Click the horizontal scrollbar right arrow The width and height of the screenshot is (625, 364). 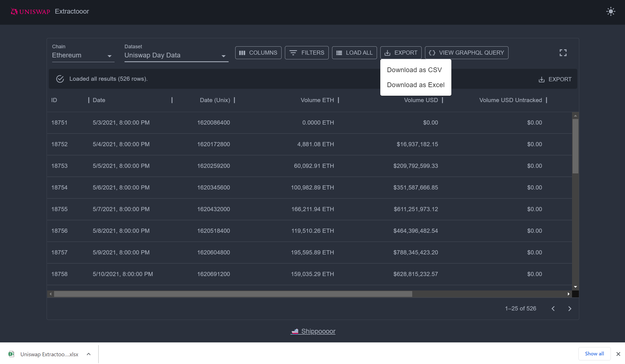569,294
